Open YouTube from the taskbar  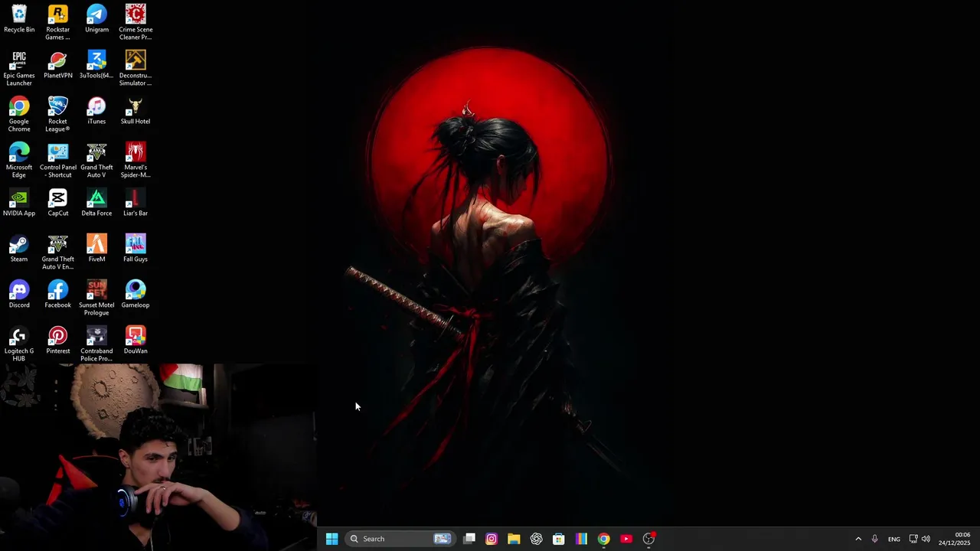click(x=626, y=539)
